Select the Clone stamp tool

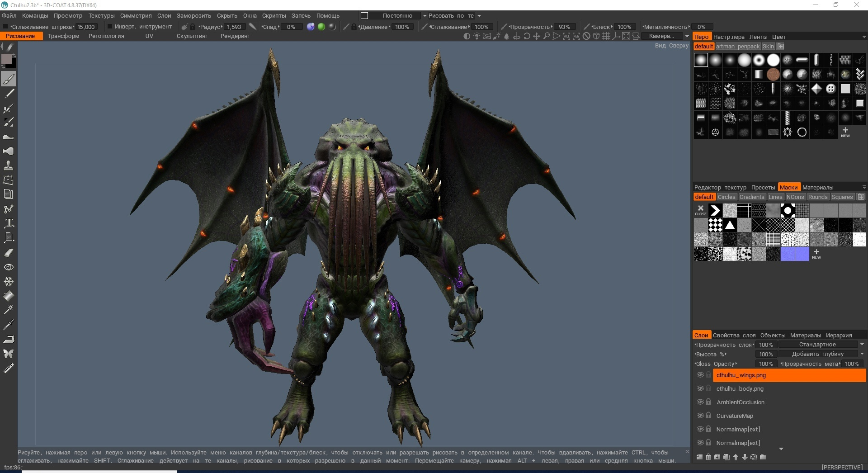pyautogui.click(x=9, y=165)
